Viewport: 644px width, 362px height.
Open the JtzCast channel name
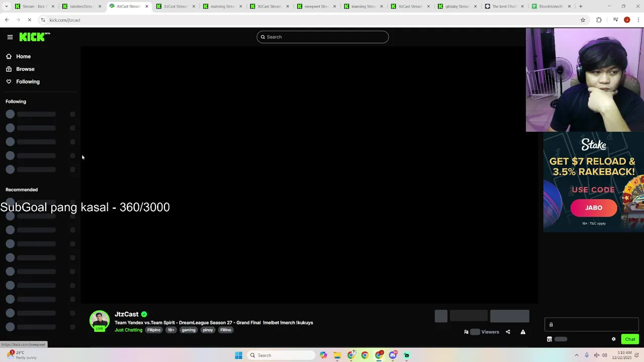126,314
